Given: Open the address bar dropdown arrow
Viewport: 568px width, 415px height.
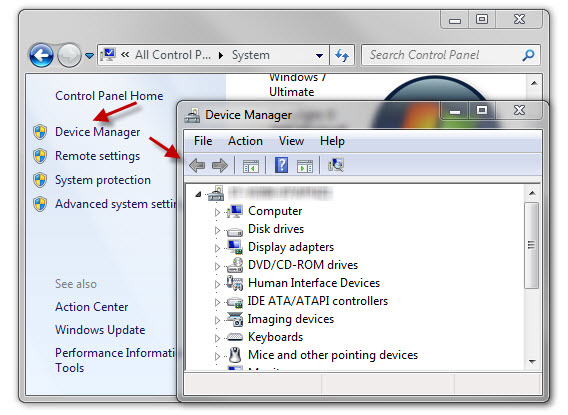Looking at the screenshot, I should pos(319,55).
